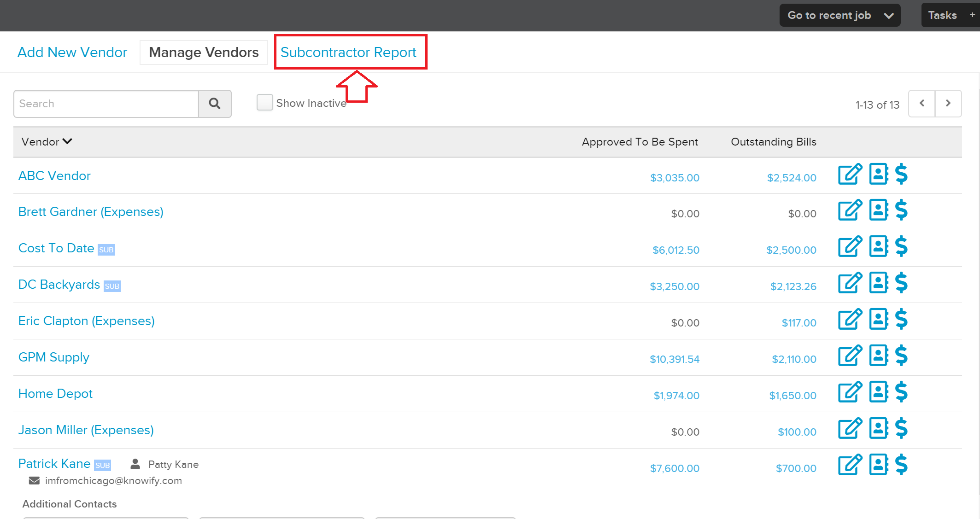Click the $1,650.00 outstanding bills amount
980x519 pixels.
tap(792, 396)
